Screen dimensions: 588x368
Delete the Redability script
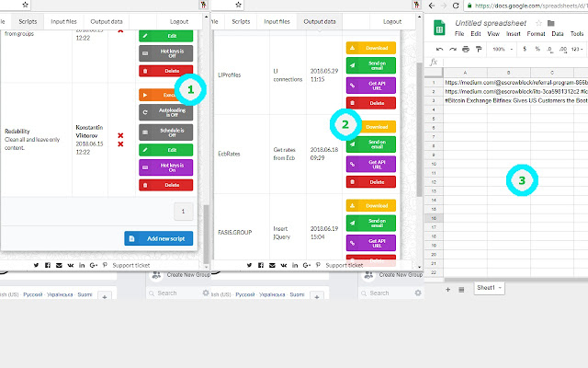[x=165, y=185]
